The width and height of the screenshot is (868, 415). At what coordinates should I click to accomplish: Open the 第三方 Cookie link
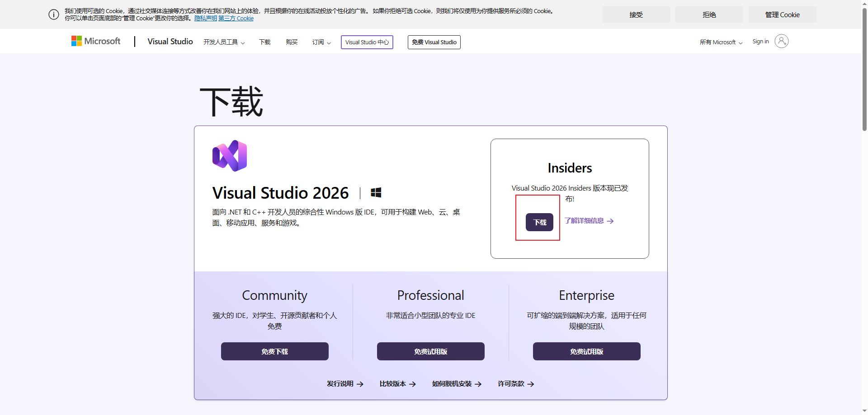(236, 19)
